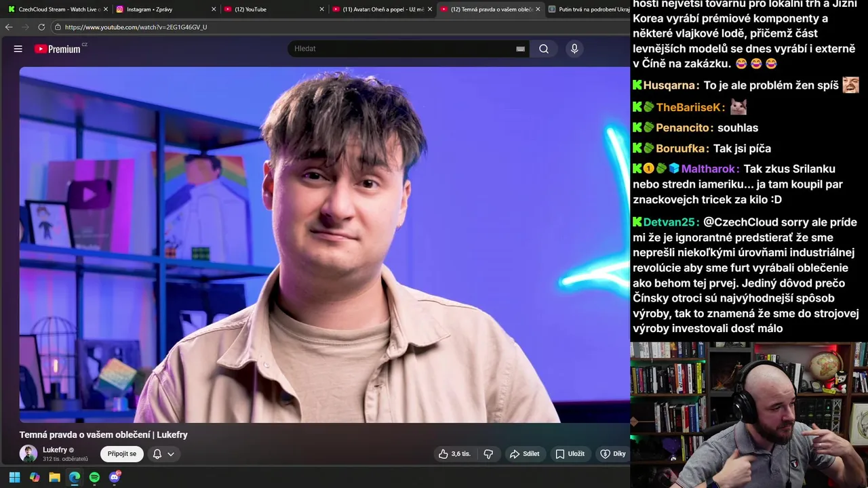The height and width of the screenshot is (488, 868).
Task: Click the @CzechCloud mention in chat
Action: tap(741, 222)
